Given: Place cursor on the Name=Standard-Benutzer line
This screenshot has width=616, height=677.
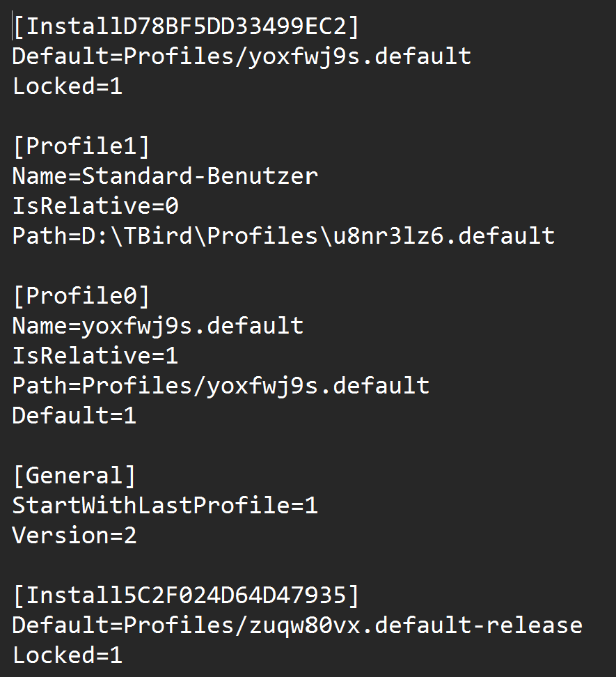Looking at the screenshot, I should click(x=165, y=176).
